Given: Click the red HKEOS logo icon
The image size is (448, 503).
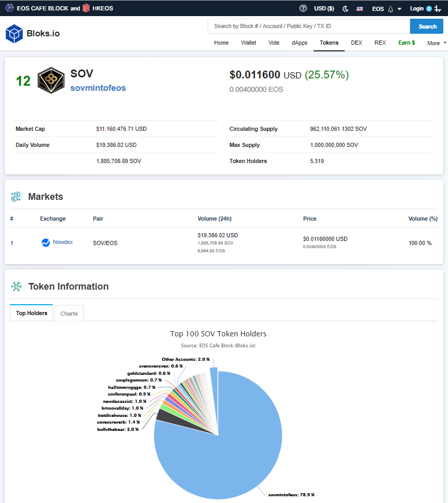Looking at the screenshot, I should (87, 8).
